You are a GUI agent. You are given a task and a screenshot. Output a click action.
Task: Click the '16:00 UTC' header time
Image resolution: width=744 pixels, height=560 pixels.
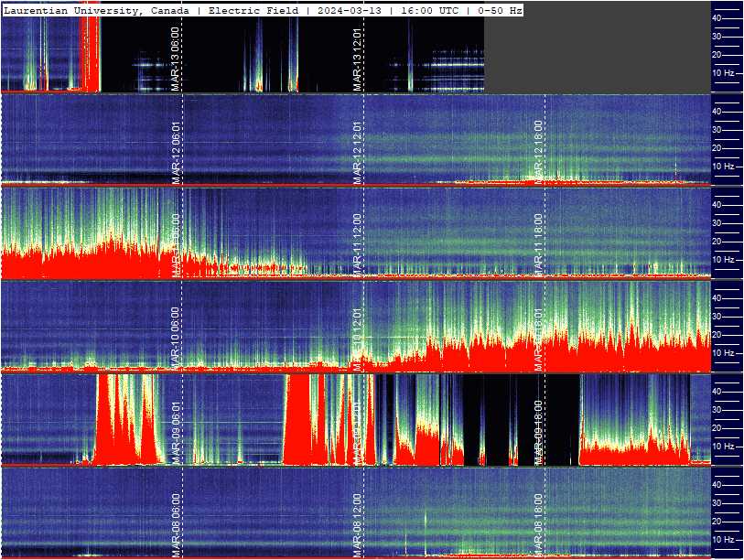click(429, 10)
